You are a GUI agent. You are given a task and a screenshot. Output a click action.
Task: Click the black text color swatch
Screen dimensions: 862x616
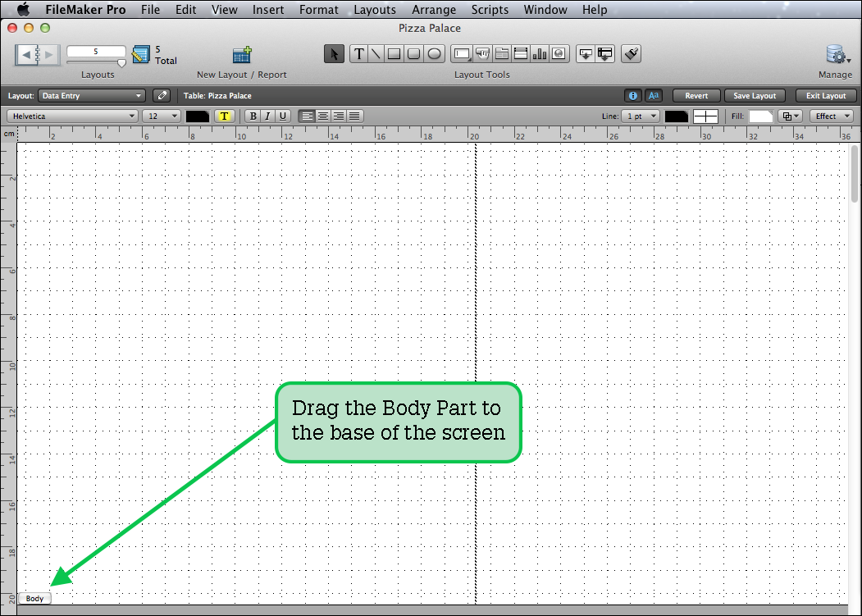198,116
